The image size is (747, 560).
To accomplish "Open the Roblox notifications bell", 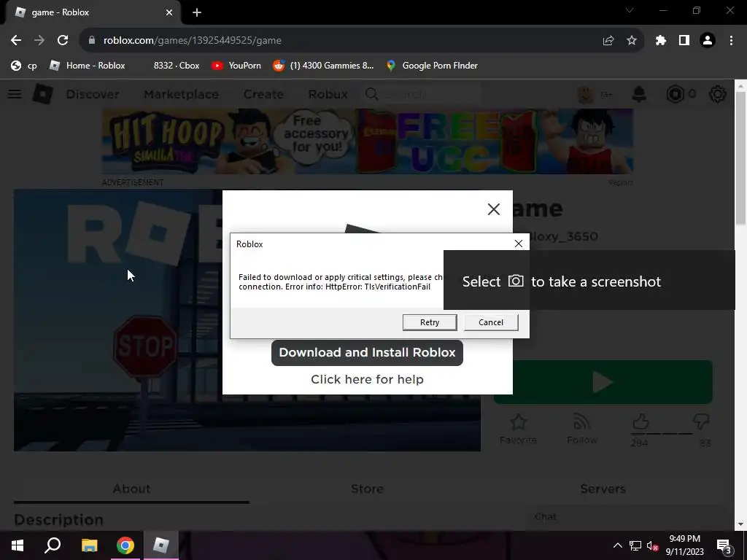I will (639, 94).
